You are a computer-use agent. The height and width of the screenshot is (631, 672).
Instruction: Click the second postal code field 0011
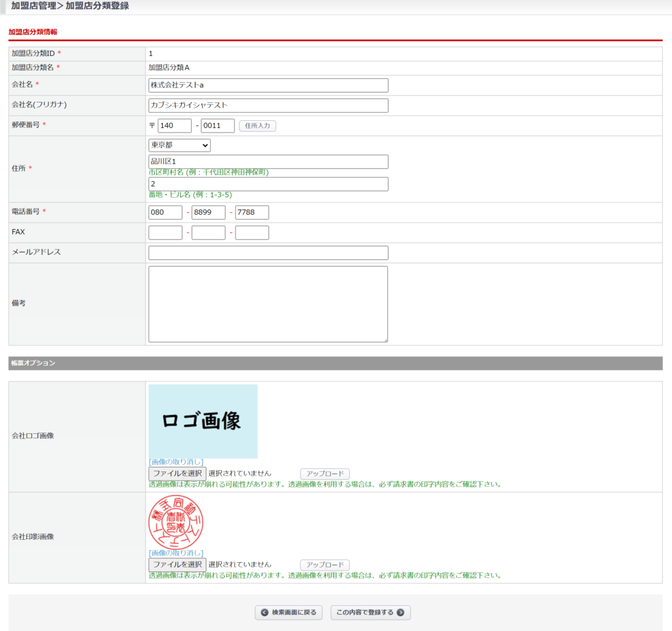pyautogui.click(x=217, y=126)
